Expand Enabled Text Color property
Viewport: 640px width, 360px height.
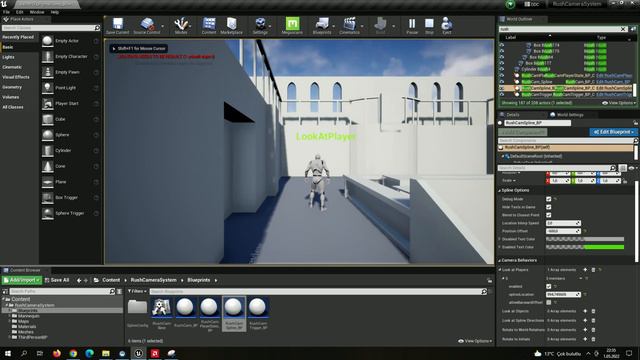[x=500, y=247]
